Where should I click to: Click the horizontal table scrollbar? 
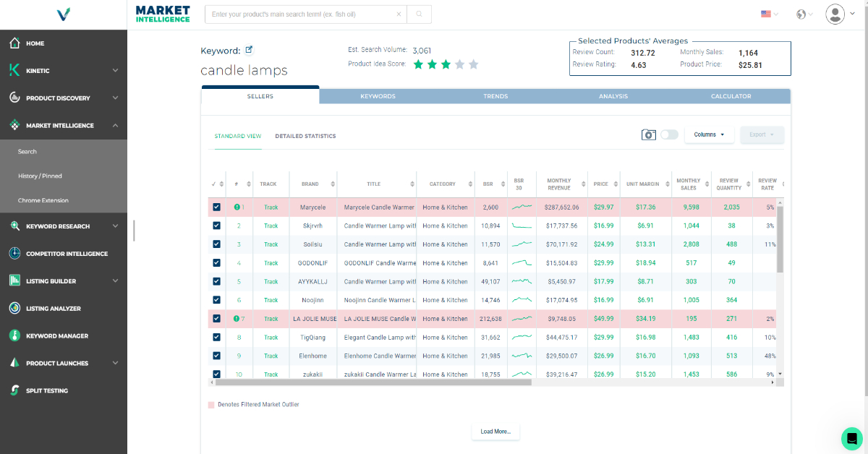[373, 382]
